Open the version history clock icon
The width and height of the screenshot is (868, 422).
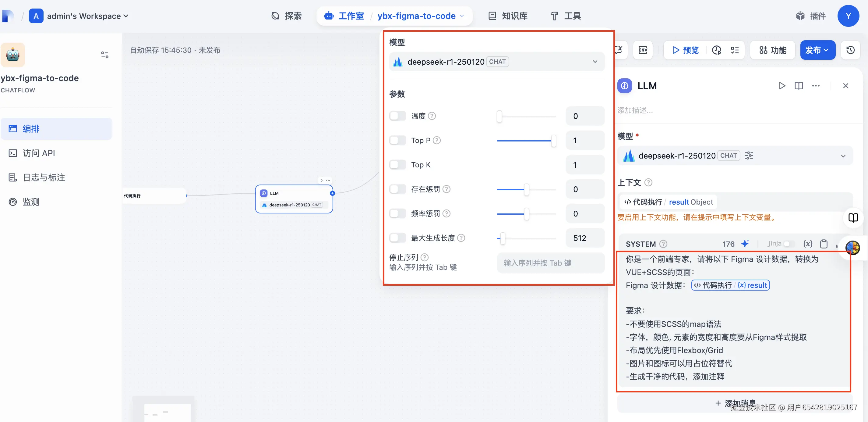tap(850, 50)
